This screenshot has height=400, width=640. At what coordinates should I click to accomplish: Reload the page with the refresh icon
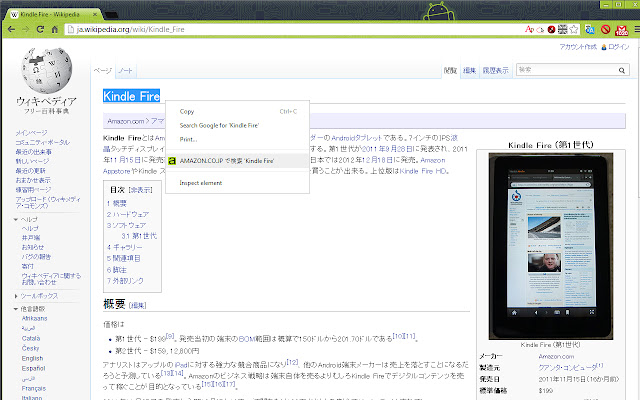click(x=45, y=31)
